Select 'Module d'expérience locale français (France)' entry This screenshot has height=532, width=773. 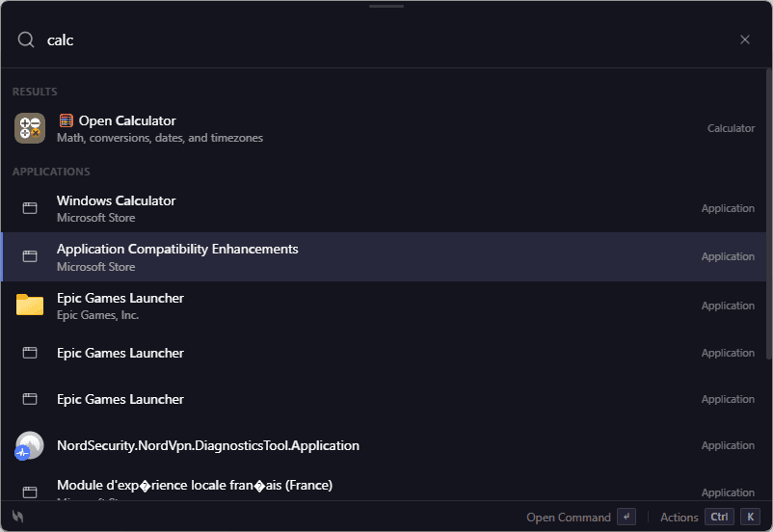point(384,486)
